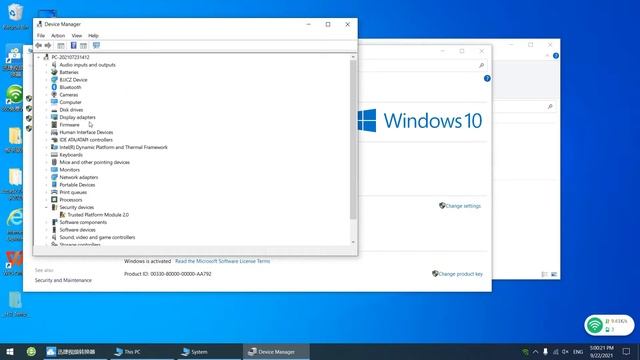Screen dimensions: 640x360
Task: Select the Software components category icon
Action: [54, 222]
